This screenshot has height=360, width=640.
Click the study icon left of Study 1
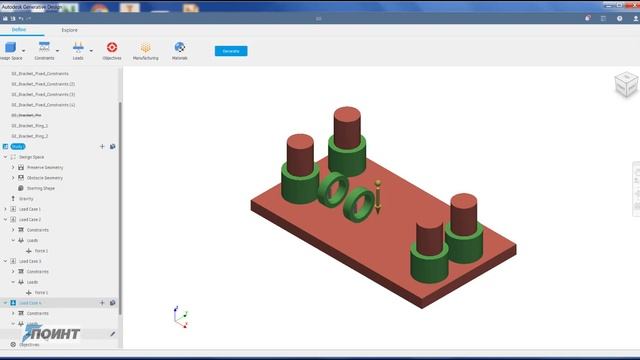point(5,147)
